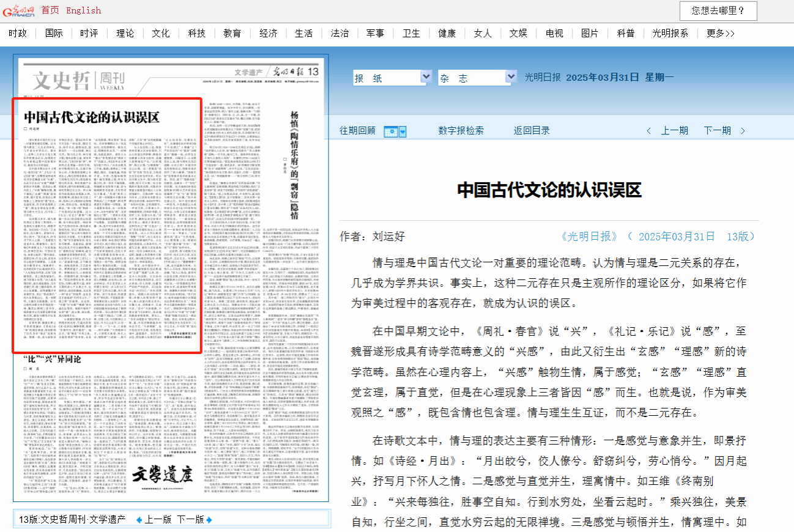Image resolution: width=794 pixels, height=532 pixels.
Task: Go to 下一期 issue
Action: click(718, 130)
